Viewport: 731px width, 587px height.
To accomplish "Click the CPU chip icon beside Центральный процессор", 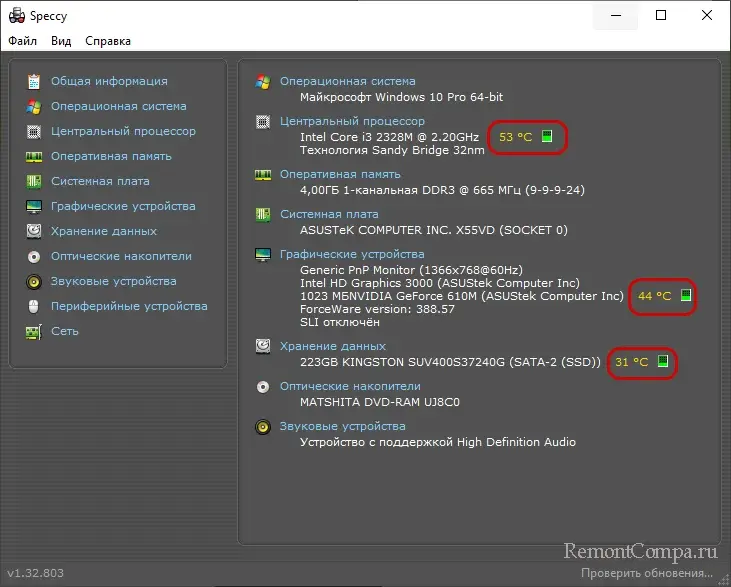I will (x=34, y=131).
